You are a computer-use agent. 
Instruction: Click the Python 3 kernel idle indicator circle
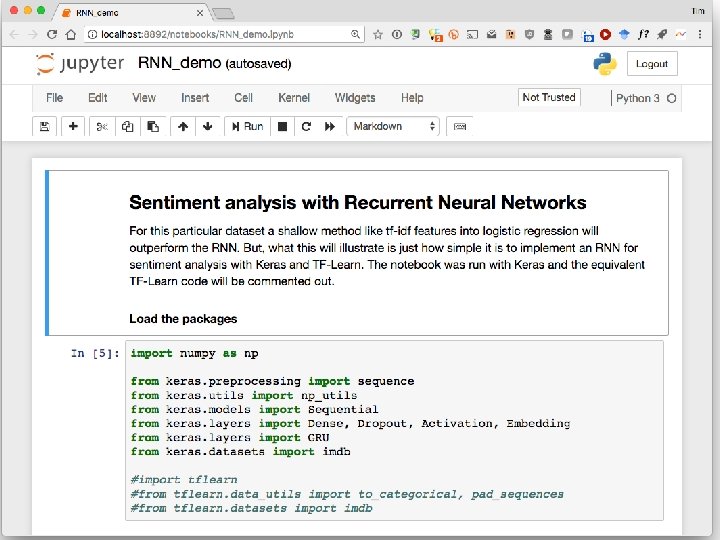[x=671, y=98]
